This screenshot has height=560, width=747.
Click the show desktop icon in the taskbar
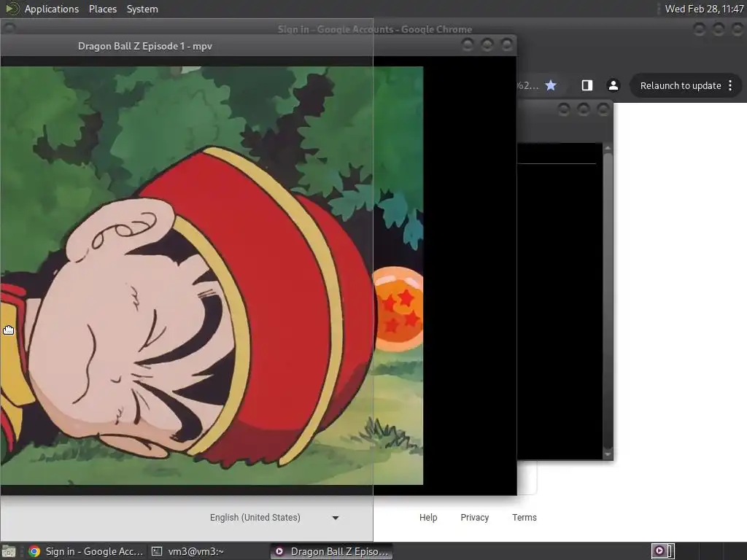(x=9, y=551)
